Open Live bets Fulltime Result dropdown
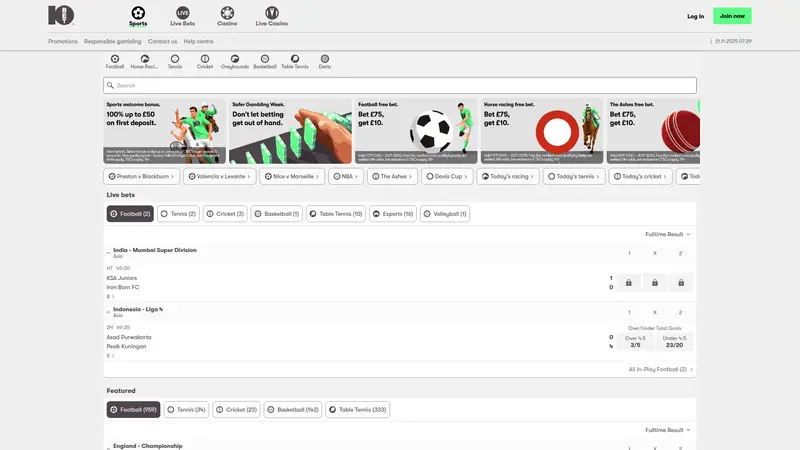The image size is (800, 450). pyautogui.click(x=667, y=234)
